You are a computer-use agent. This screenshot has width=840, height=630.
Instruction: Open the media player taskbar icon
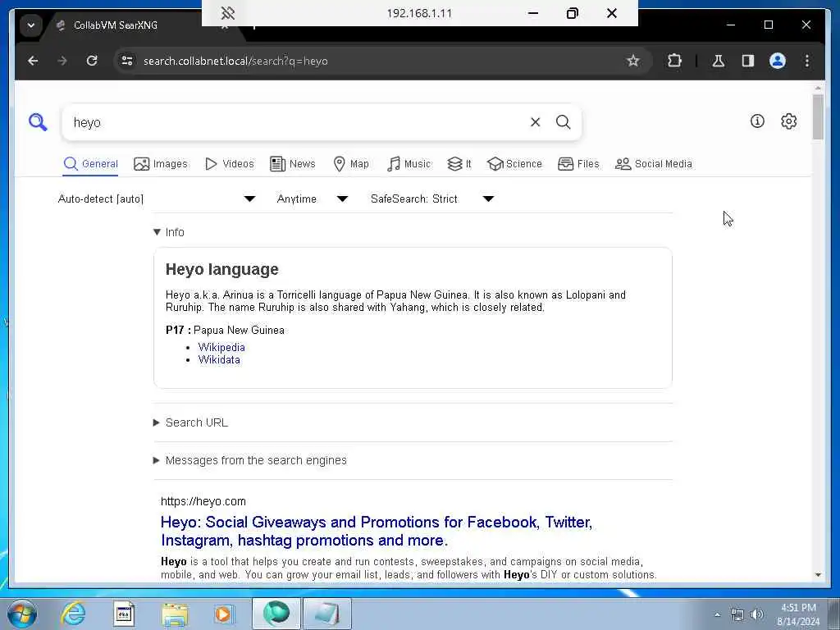(223, 614)
